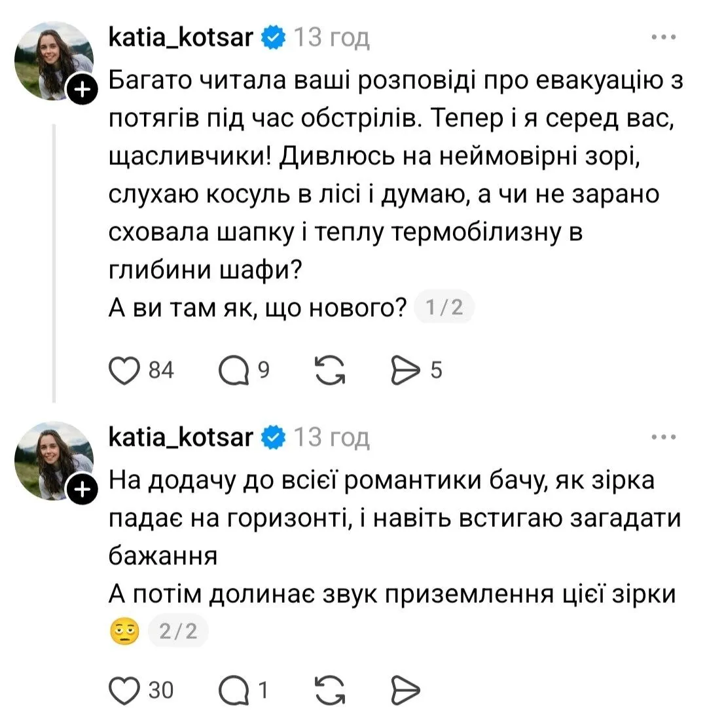Open katia_kotsar profile from second post username
The image size is (707, 728).
(x=181, y=437)
